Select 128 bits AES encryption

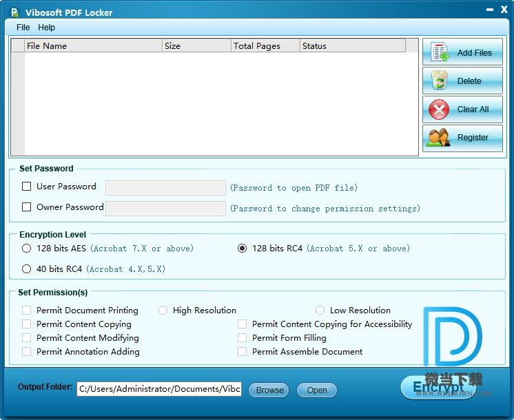[x=27, y=249]
